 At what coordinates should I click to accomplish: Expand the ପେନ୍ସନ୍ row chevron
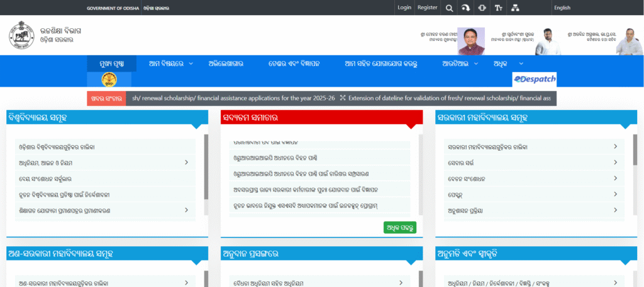click(x=615, y=194)
